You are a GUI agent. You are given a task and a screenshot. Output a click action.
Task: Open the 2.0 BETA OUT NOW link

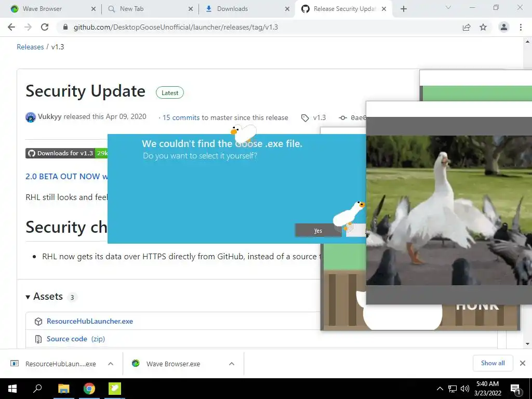pyautogui.click(x=66, y=177)
